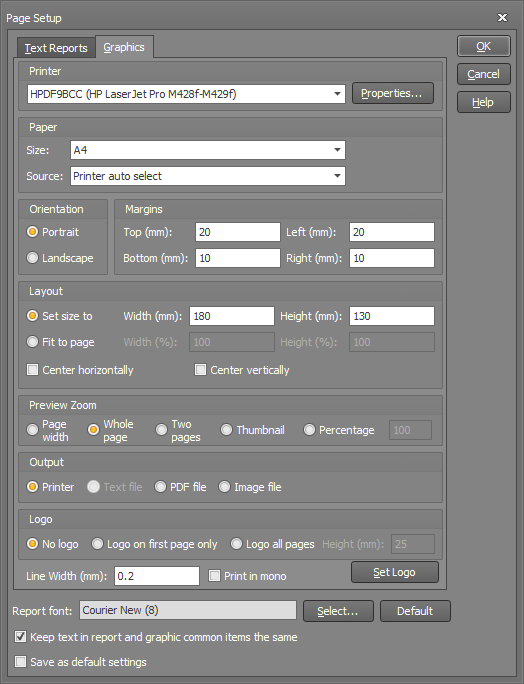Open printer Properties dialog

393,93
